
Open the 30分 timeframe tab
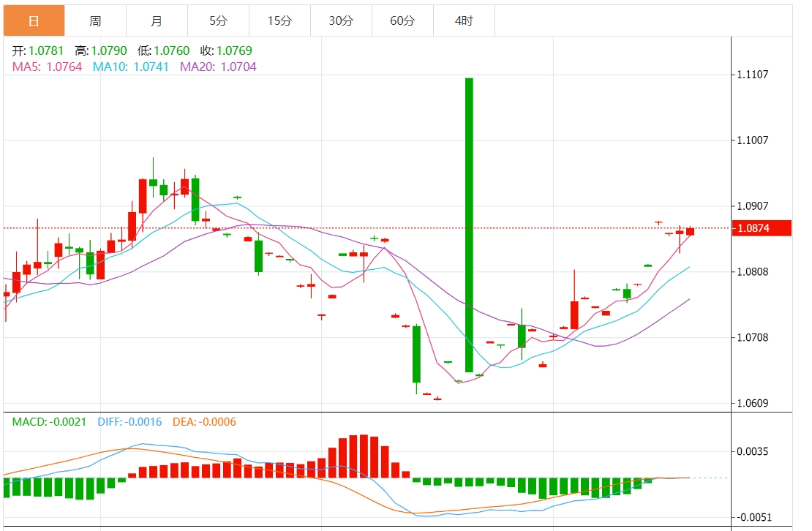pos(341,20)
